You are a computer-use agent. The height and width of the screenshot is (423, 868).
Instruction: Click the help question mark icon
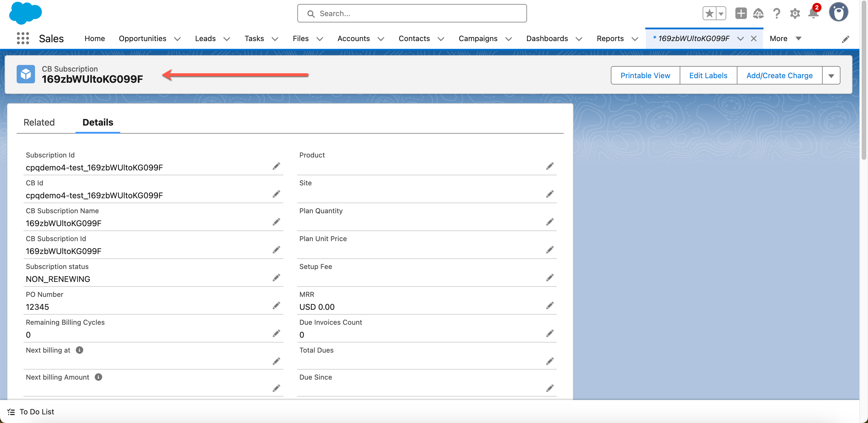(x=777, y=14)
